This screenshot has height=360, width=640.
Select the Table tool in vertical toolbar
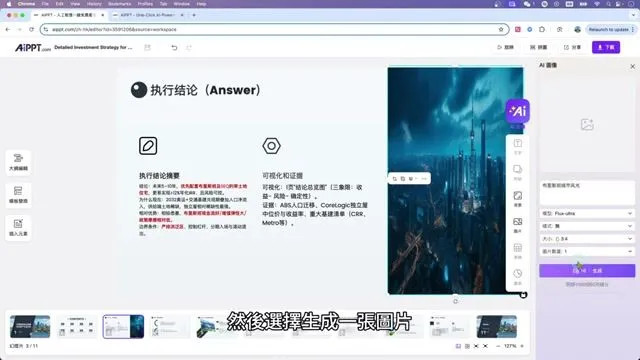click(x=518, y=250)
